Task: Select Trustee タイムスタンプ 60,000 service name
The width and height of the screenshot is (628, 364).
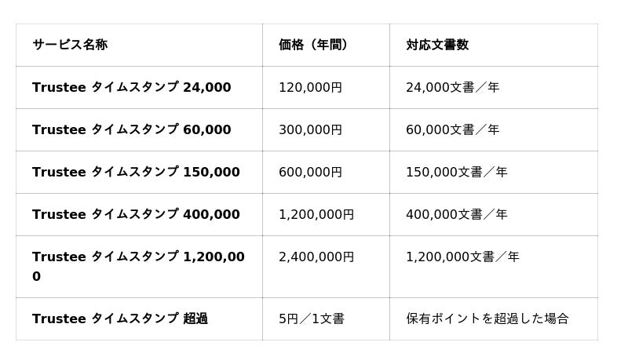Action: (x=132, y=129)
